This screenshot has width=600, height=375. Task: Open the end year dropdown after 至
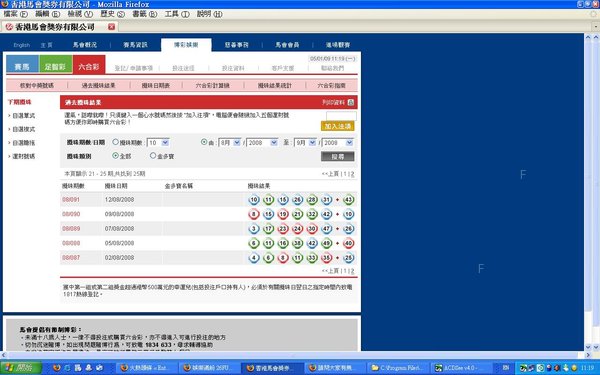click(338, 142)
